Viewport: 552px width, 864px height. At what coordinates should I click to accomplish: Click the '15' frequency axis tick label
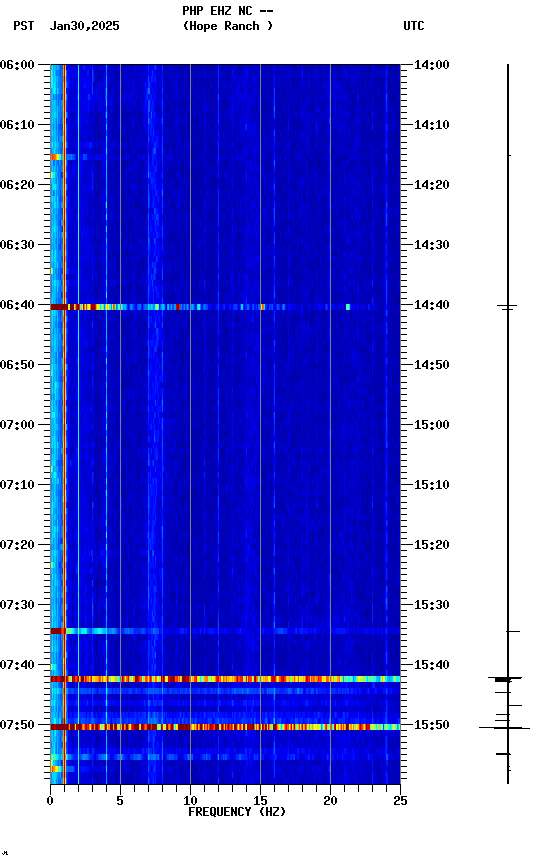261,801
